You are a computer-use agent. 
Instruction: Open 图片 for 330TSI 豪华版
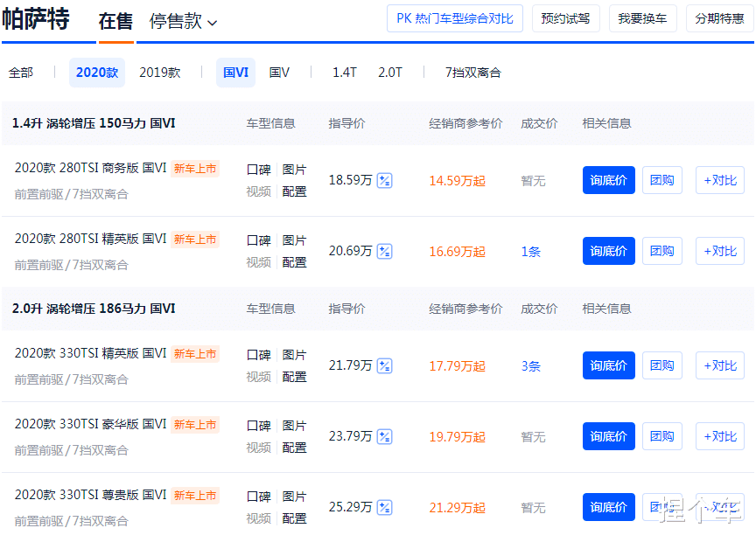[x=294, y=426]
